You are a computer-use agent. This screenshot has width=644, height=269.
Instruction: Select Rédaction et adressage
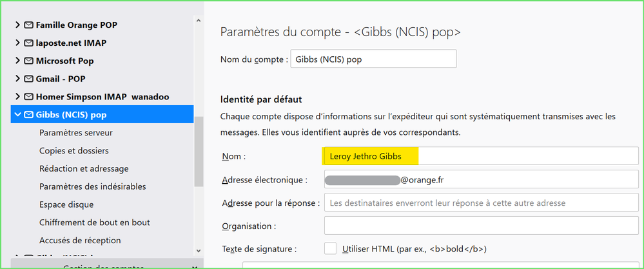84,169
